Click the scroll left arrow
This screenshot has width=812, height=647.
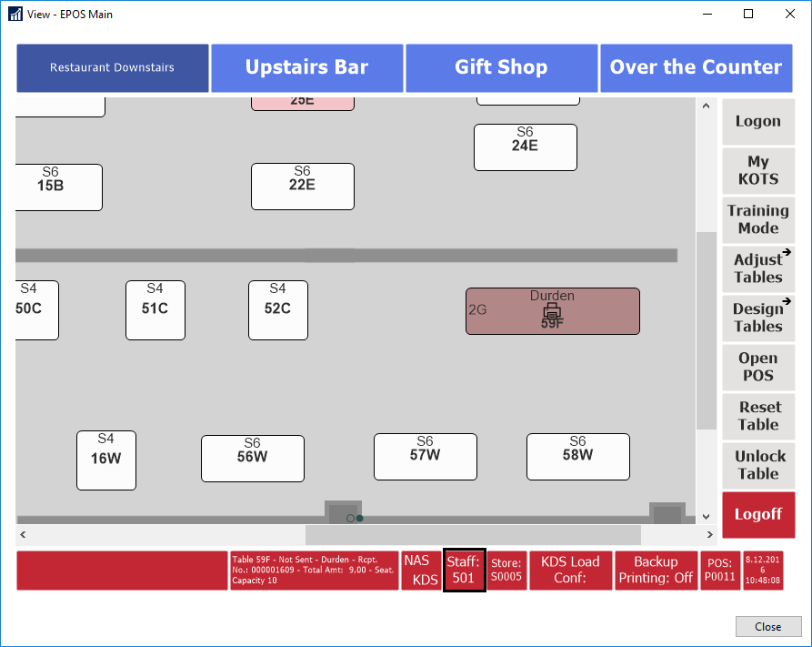23,534
